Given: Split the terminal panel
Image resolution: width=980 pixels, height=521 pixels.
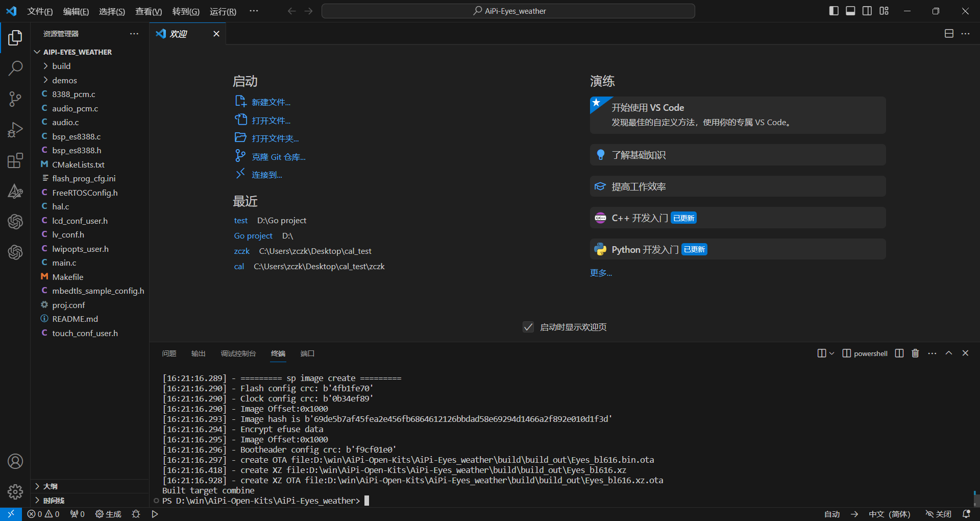Looking at the screenshot, I should click(899, 353).
